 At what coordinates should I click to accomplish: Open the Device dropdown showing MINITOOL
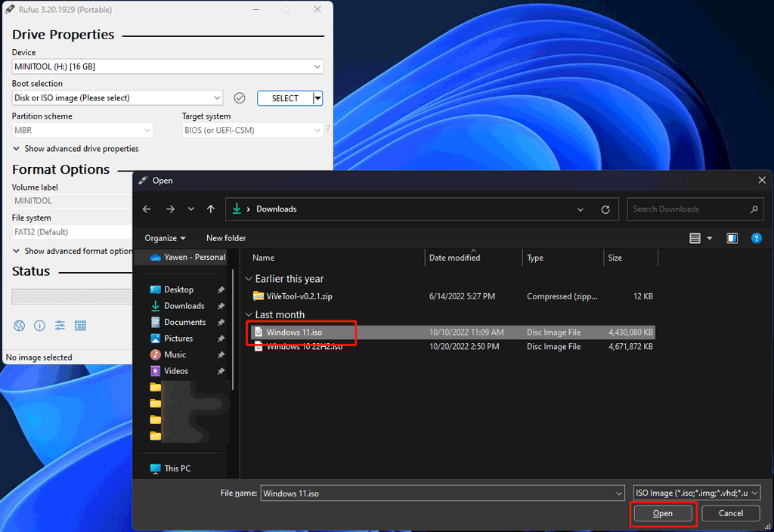click(x=166, y=66)
